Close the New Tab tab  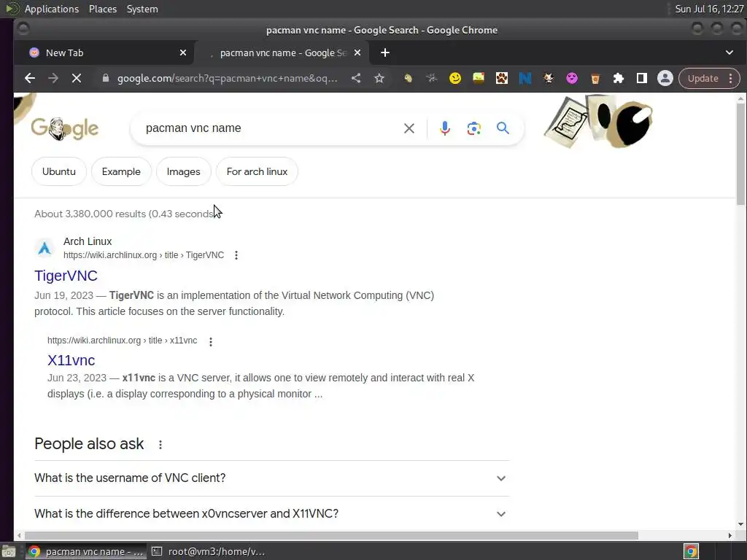coord(183,52)
